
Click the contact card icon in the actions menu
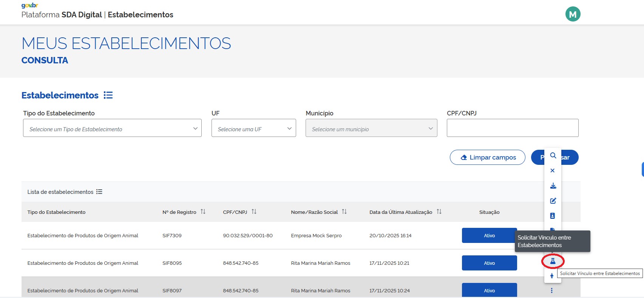pos(553,216)
